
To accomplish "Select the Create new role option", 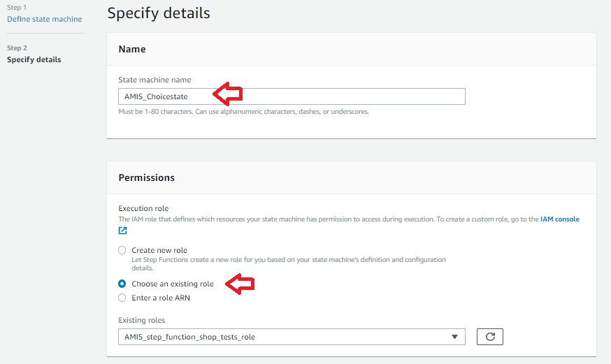I will click(122, 250).
